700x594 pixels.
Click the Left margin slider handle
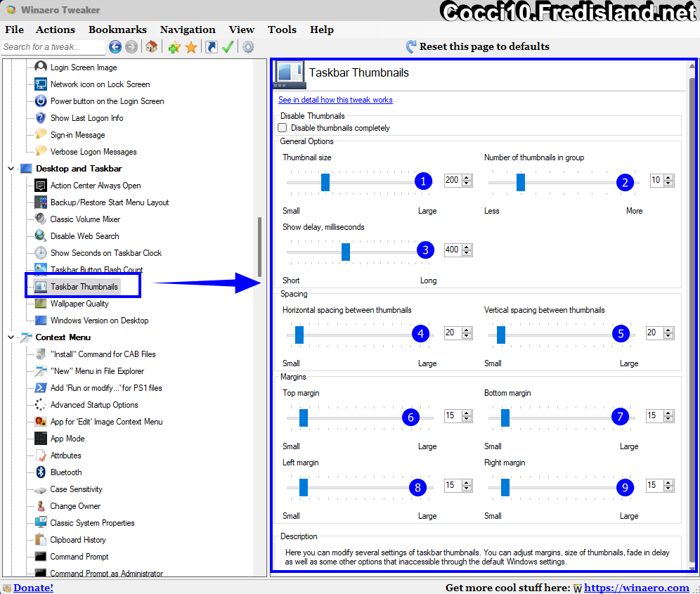coord(304,488)
